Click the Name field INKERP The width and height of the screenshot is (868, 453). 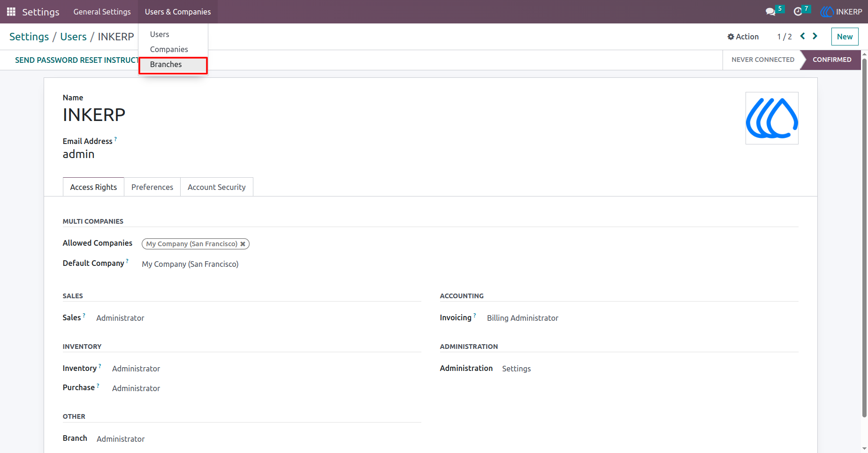tap(94, 115)
